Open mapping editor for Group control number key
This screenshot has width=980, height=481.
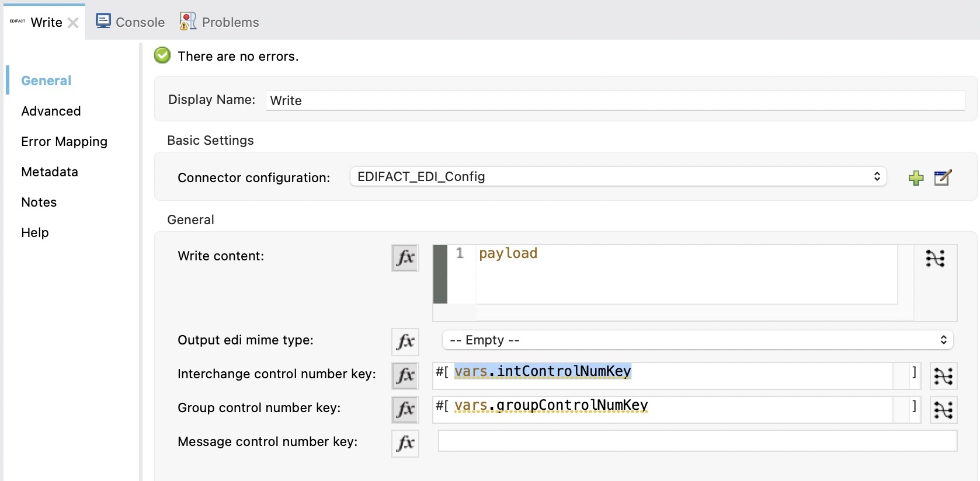(x=943, y=410)
